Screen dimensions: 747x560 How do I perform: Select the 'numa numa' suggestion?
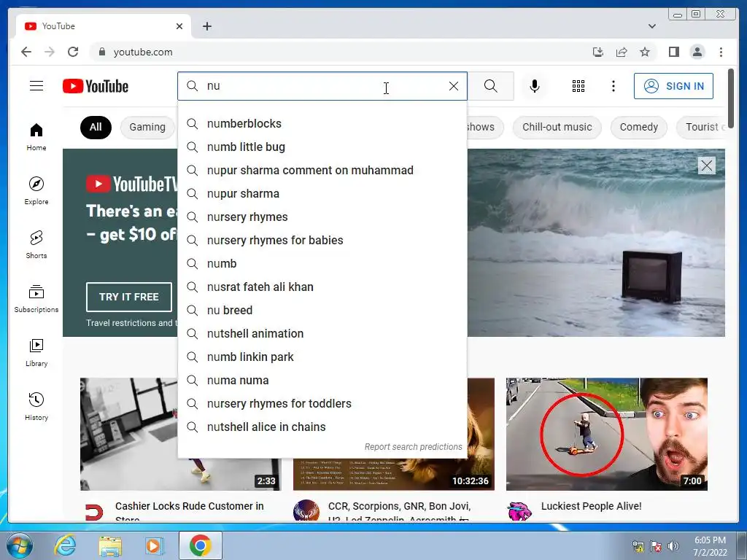[x=322, y=381]
